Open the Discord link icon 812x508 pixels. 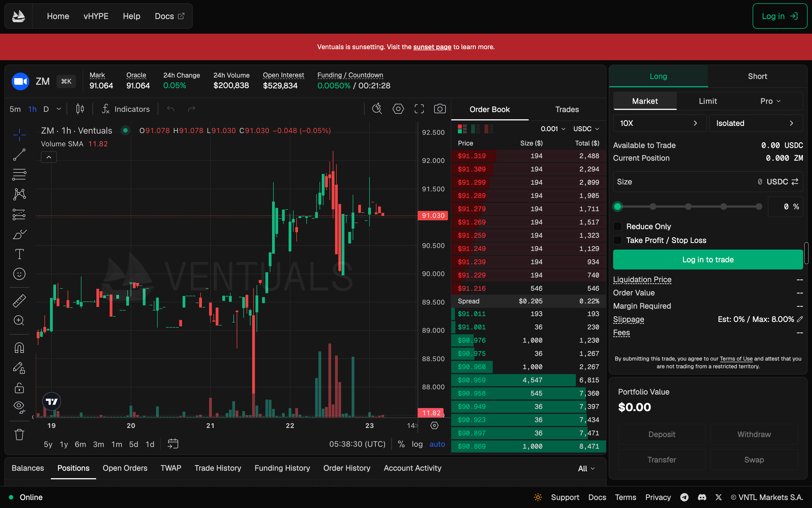(702, 497)
